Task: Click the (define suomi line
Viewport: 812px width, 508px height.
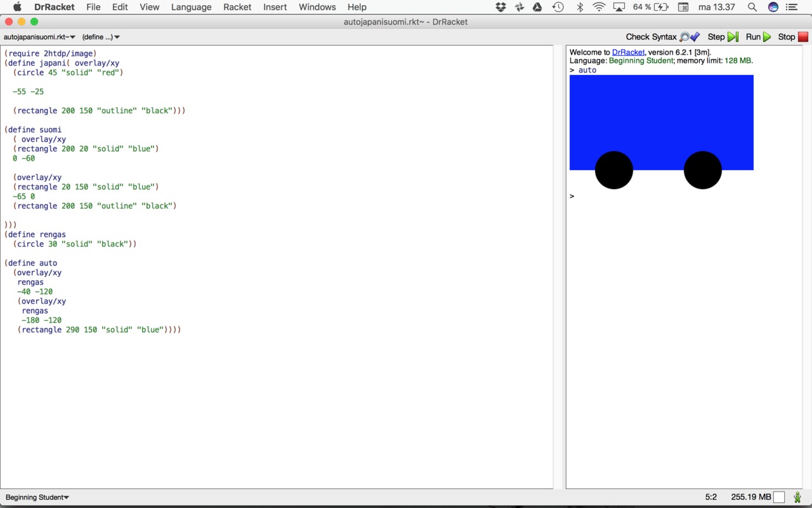Action: [33, 130]
